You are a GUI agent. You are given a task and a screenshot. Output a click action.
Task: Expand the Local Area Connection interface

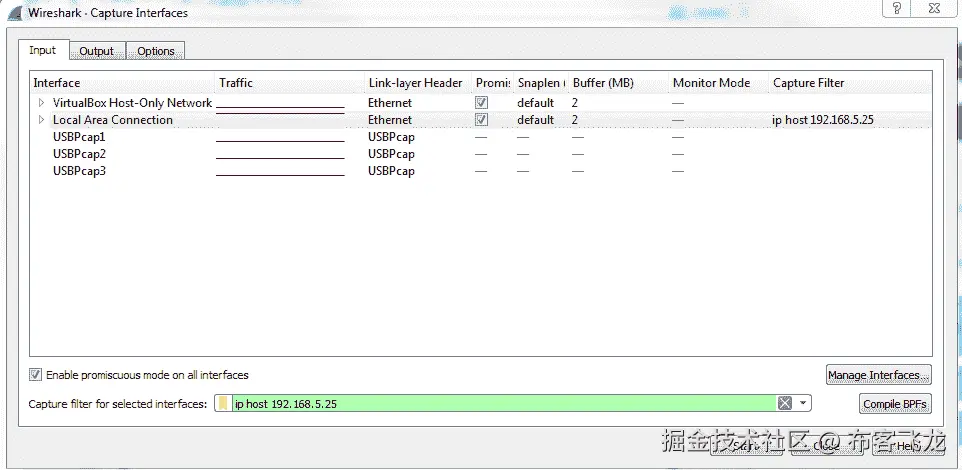click(41, 120)
